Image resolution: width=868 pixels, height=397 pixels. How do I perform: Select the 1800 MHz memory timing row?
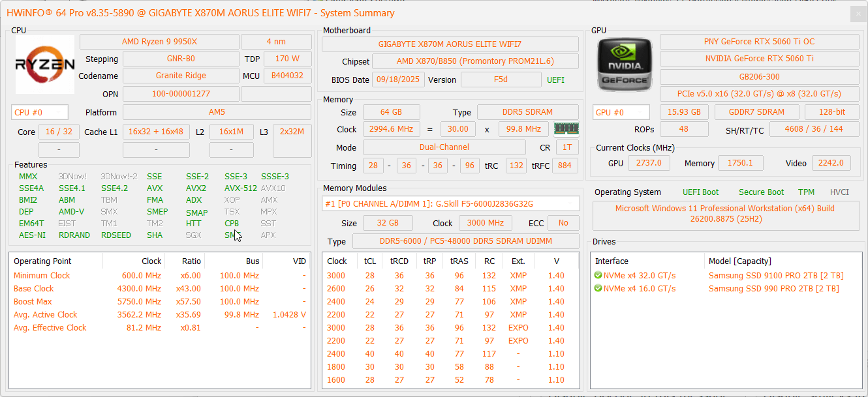tap(451, 366)
